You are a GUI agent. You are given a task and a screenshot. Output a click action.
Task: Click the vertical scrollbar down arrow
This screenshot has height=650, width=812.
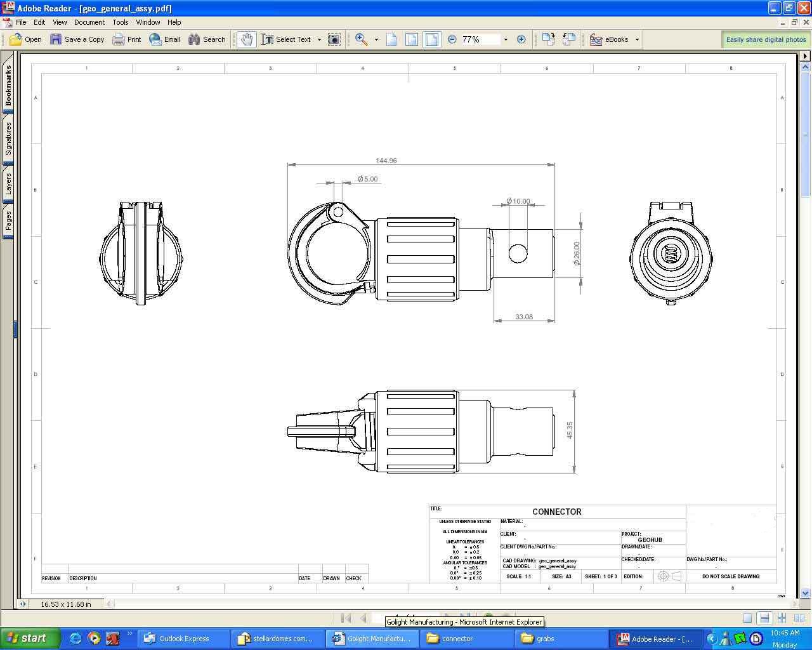coord(806,594)
